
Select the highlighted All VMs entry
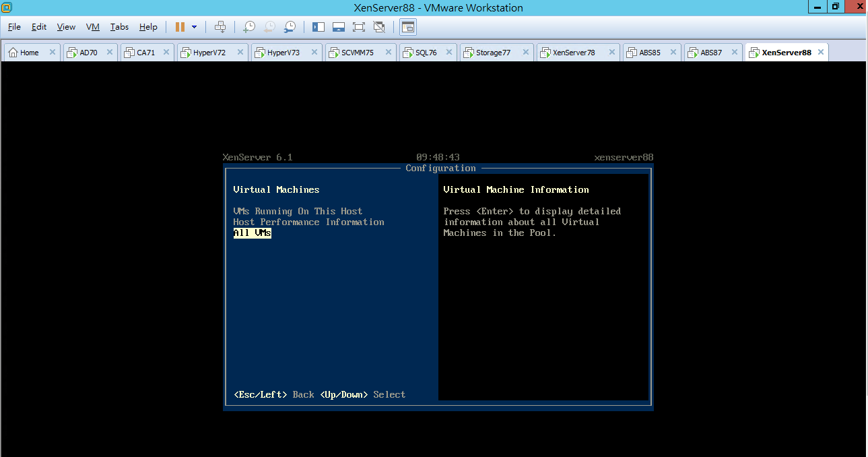pos(252,233)
